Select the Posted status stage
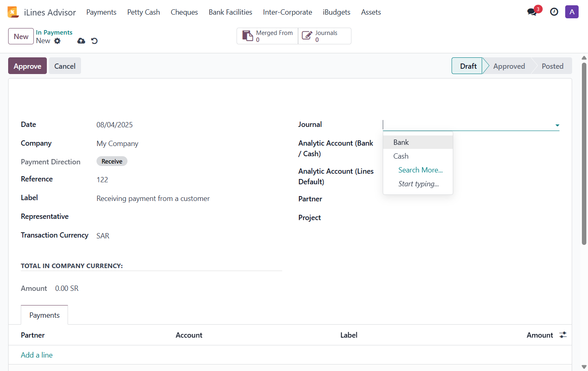The image size is (588, 371). (553, 66)
